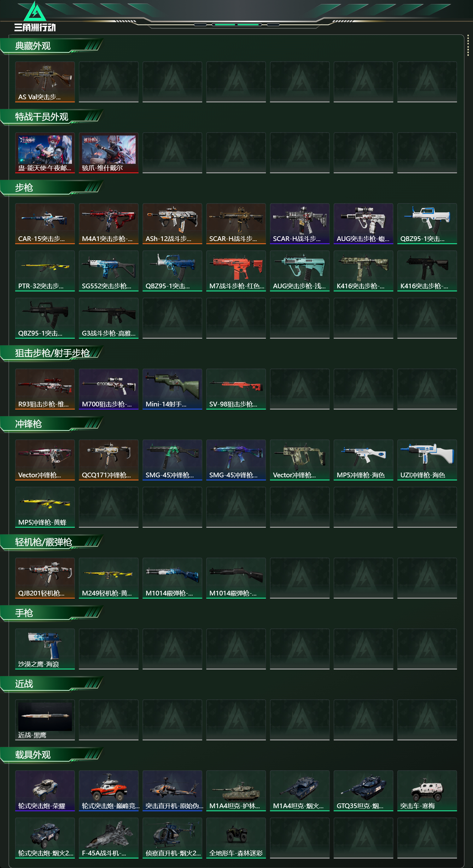Select the 沙漠之鹰-海浪 pistol skin
The height and width of the screenshot is (868, 473).
coord(45,649)
